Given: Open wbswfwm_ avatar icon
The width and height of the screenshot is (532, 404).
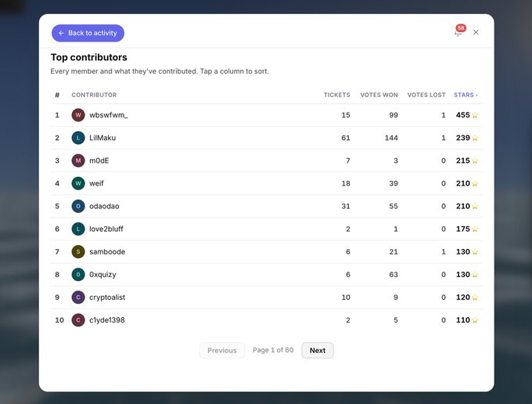Looking at the screenshot, I should coord(78,115).
